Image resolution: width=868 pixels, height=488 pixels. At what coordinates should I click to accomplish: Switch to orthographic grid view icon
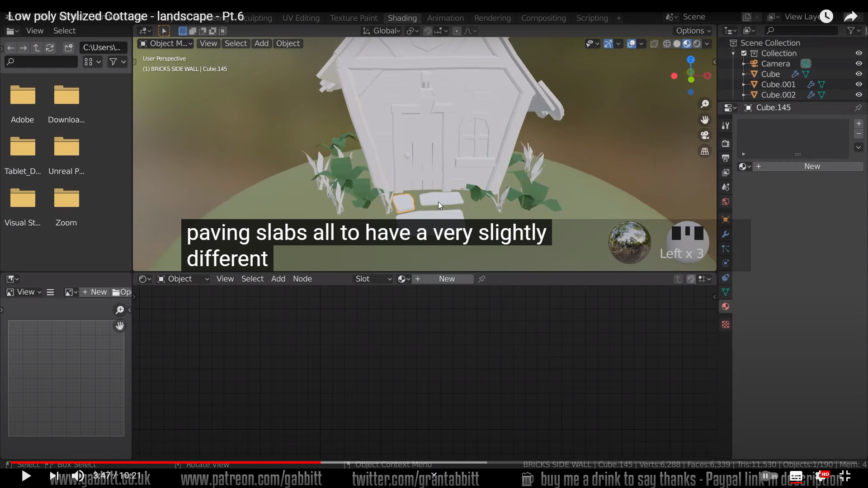pos(705,151)
